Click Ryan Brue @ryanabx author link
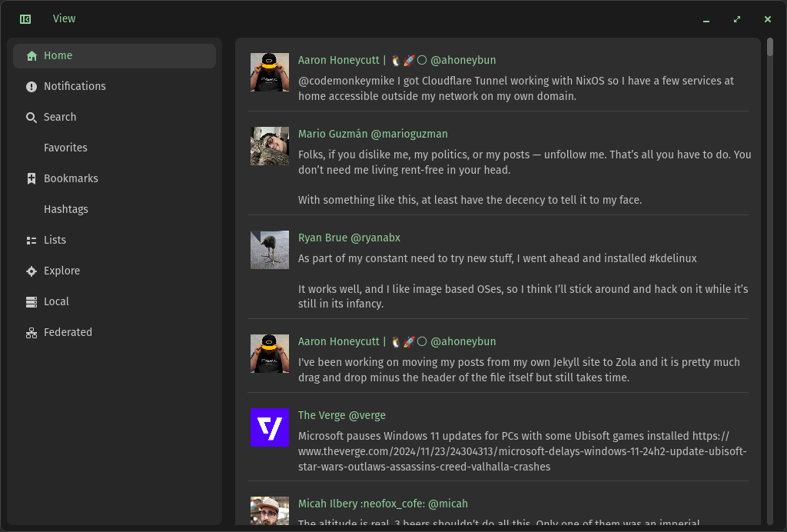This screenshot has width=787, height=532. click(x=349, y=238)
